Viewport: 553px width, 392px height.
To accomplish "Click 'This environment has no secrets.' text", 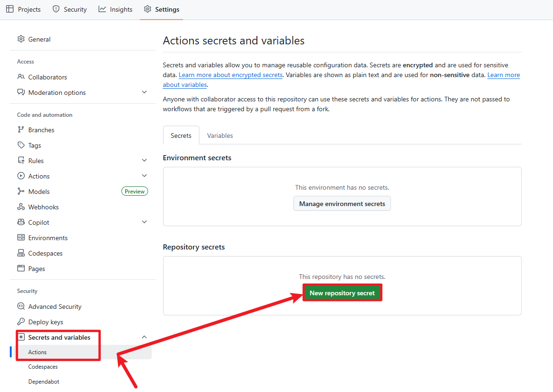I will (342, 187).
